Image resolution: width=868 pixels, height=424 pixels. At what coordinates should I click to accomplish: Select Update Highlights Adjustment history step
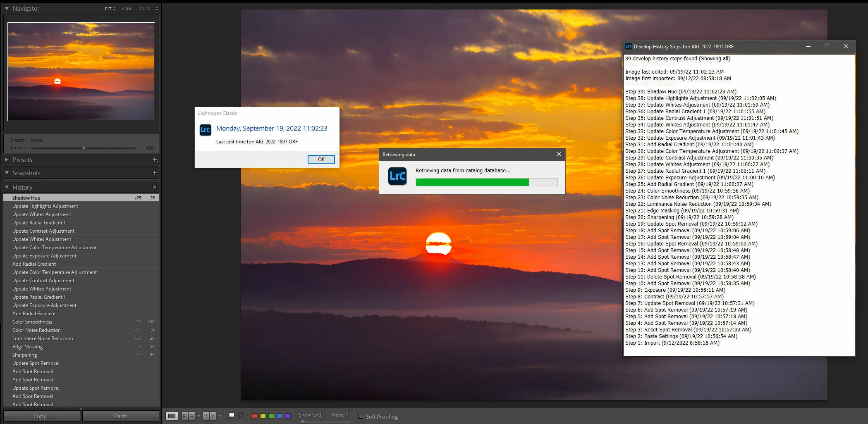point(81,206)
